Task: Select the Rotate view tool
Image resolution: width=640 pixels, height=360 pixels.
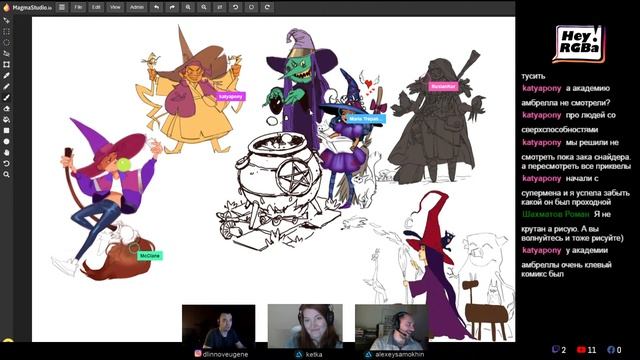Action: [7, 164]
